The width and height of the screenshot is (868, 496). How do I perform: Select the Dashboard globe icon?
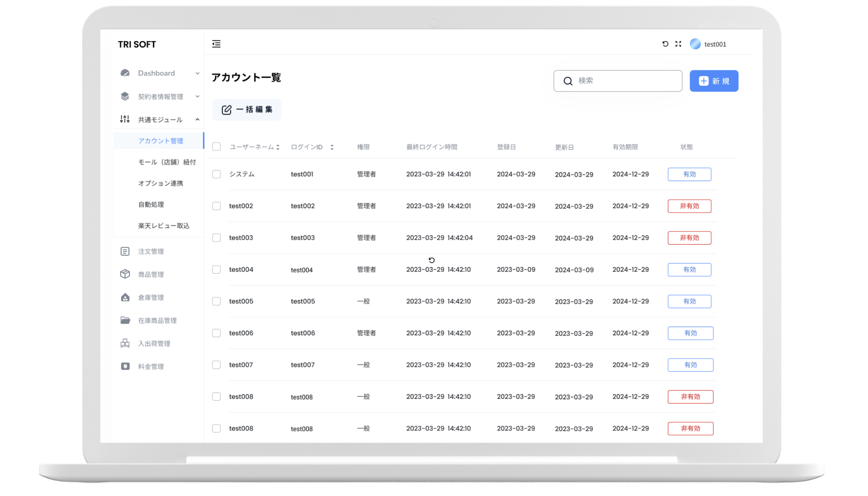tap(125, 73)
